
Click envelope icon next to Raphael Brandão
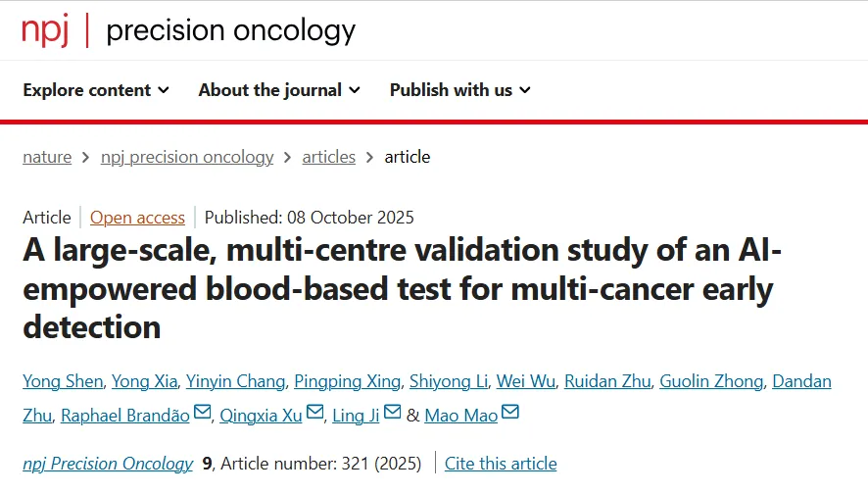[203, 414]
